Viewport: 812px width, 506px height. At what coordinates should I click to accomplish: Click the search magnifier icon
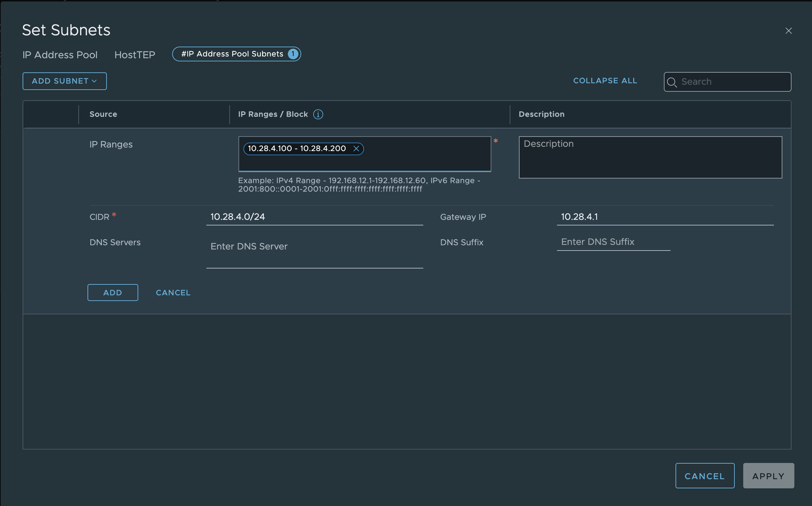pyautogui.click(x=672, y=82)
